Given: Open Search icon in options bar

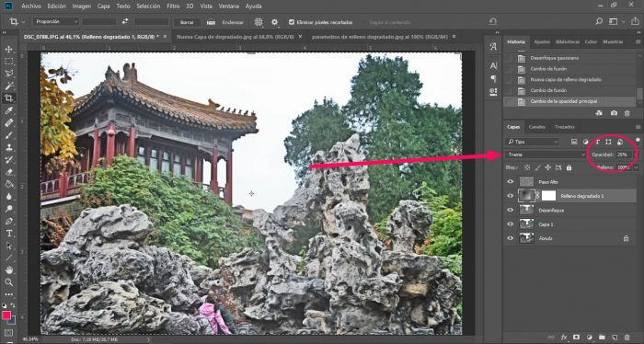Looking at the screenshot, I should [x=599, y=21].
